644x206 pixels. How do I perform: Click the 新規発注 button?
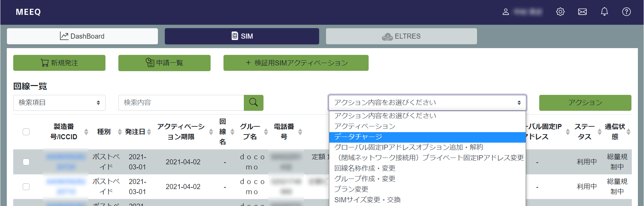click(x=59, y=63)
